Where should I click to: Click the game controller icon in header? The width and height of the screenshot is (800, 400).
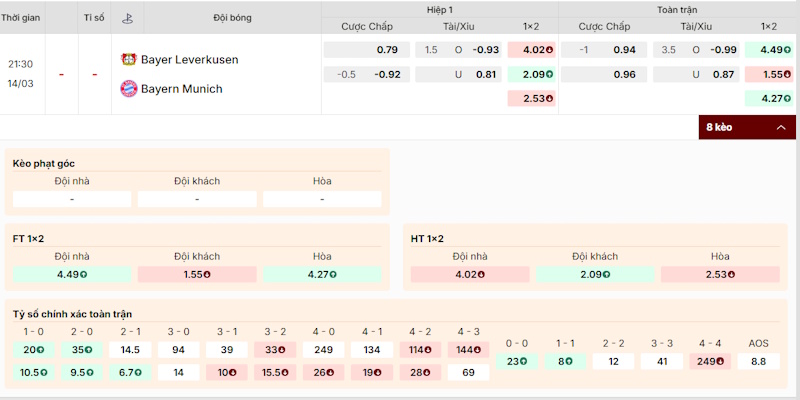click(127, 18)
